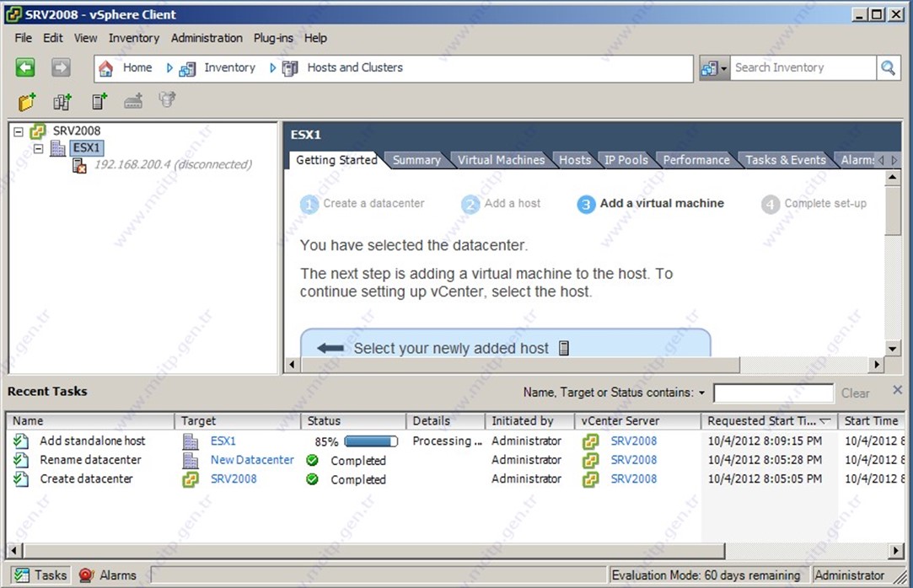
Task: Click the ESX1 target link
Action: (x=223, y=441)
